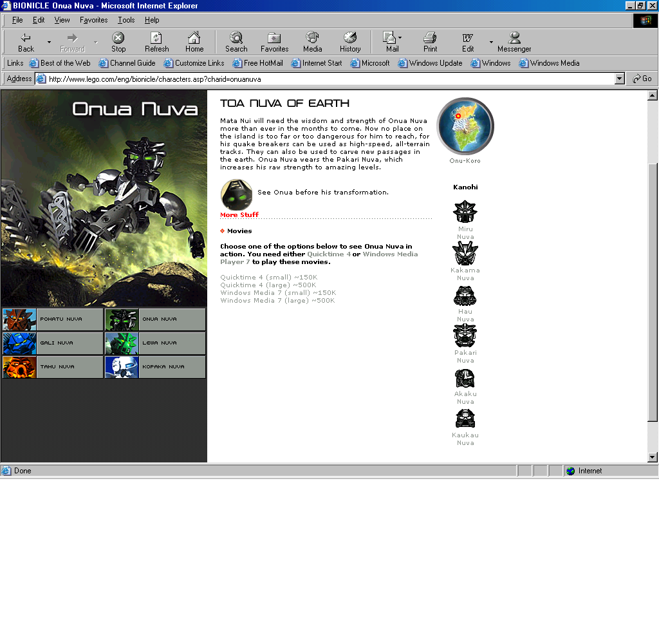
Task: Open the Favorites toolbar pane
Action: (x=274, y=42)
